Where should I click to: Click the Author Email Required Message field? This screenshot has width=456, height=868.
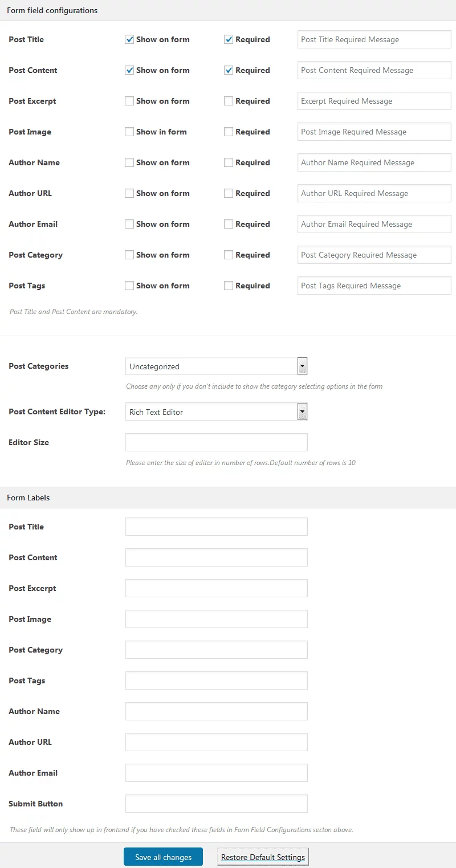coord(373,224)
